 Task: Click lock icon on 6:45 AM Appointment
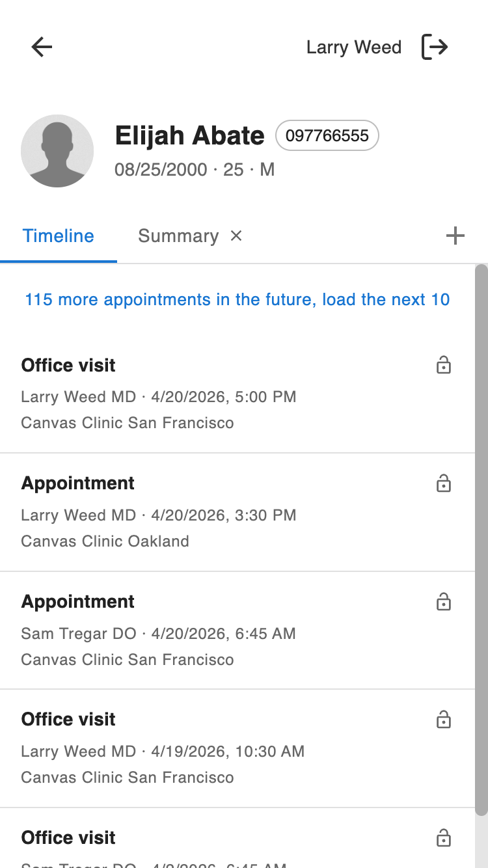(x=443, y=602)
